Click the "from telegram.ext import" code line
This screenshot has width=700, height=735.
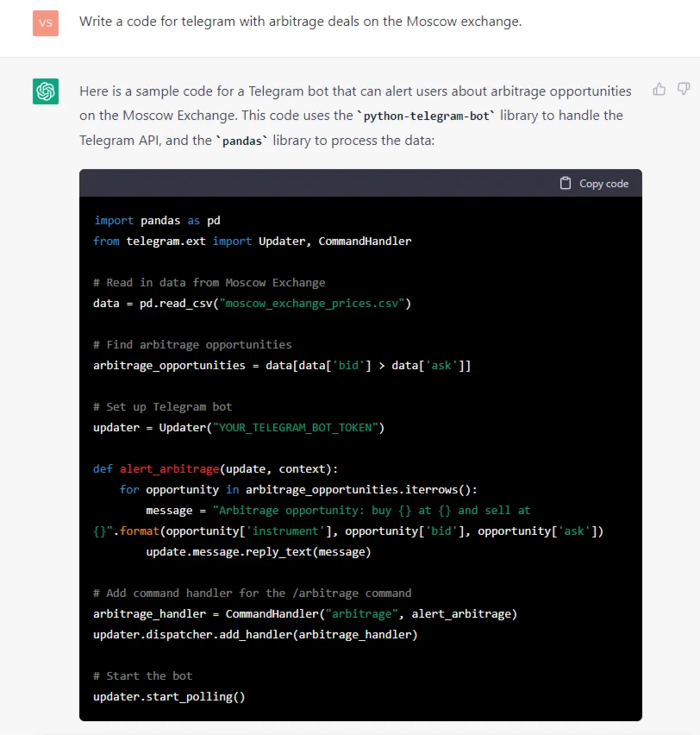coord(252,242)
